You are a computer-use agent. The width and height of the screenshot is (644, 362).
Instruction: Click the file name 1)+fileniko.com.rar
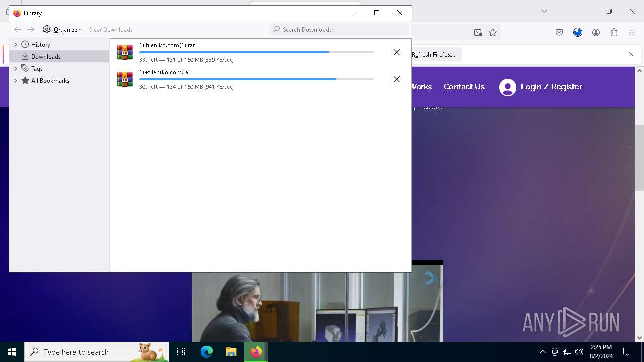[x=165, y=72]
